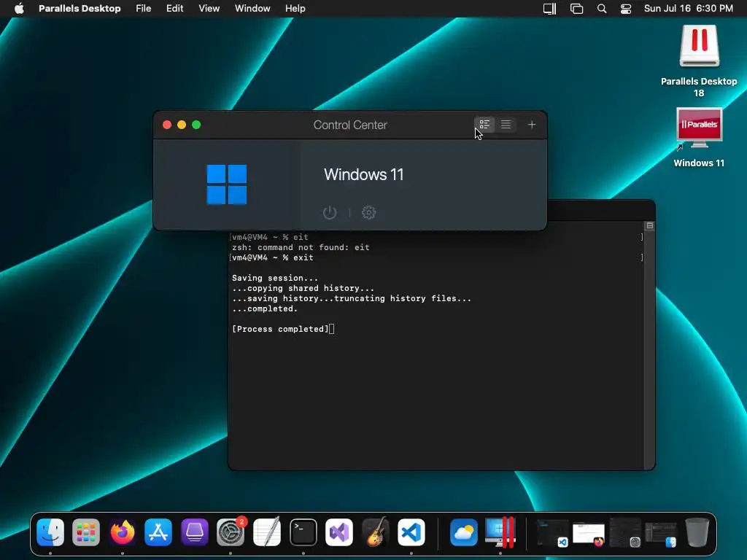747x560 pixels.
Task: Add a new virtual machine with plus button
Action: pyautogui.click(x=532, y=125)
